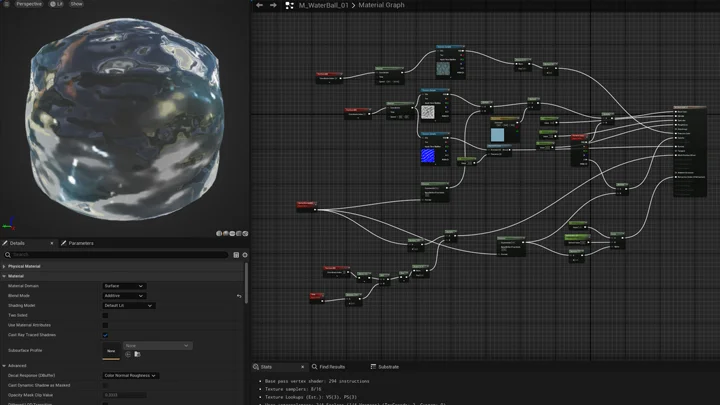Image resolution: width=720 pixels, height=405 pixels.
Task: Navigate back in the material graph
Action: 259,5
